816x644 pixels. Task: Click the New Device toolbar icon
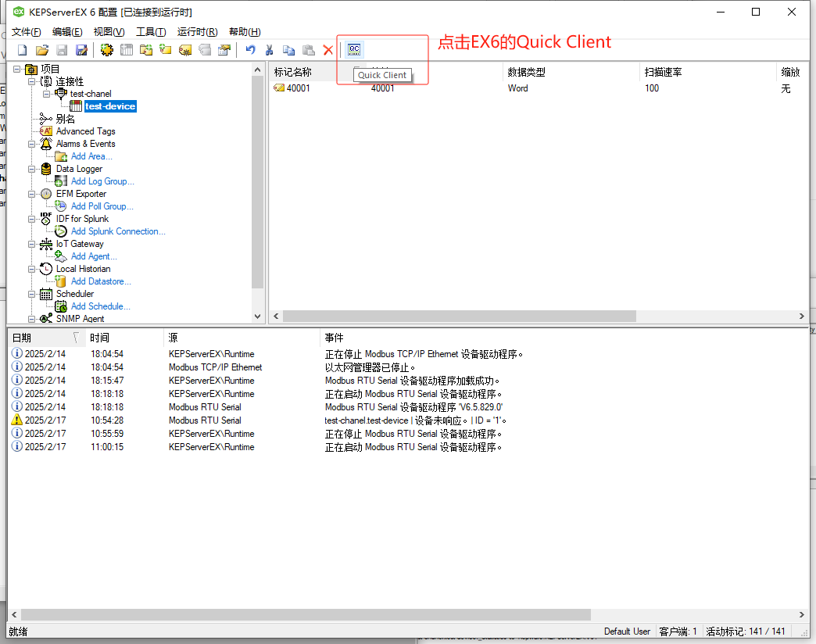click(x=127, y=50)
